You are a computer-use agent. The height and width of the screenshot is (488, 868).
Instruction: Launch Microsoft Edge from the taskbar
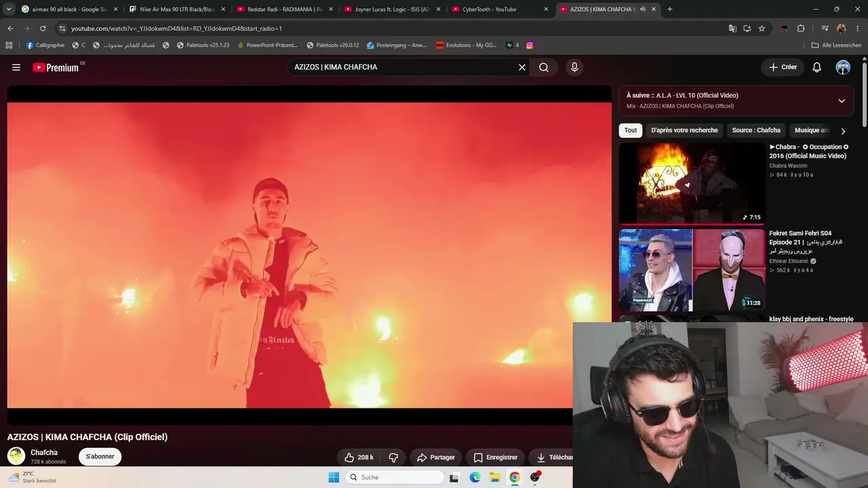(x=475, y=477)
